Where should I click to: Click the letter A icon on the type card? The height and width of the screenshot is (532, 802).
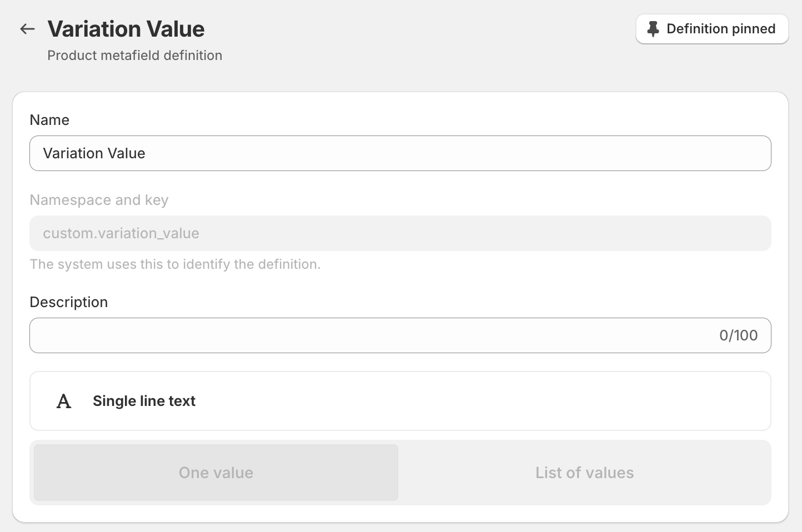tap(64, 401)
